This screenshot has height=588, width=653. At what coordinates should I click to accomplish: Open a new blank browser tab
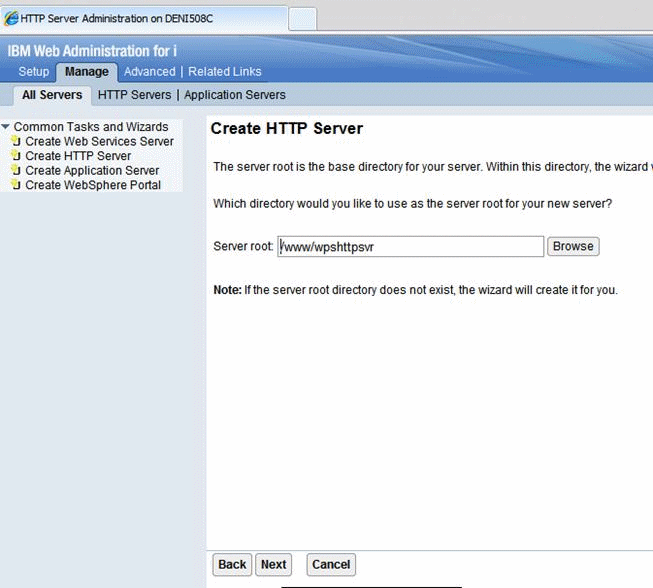point(302,19)
